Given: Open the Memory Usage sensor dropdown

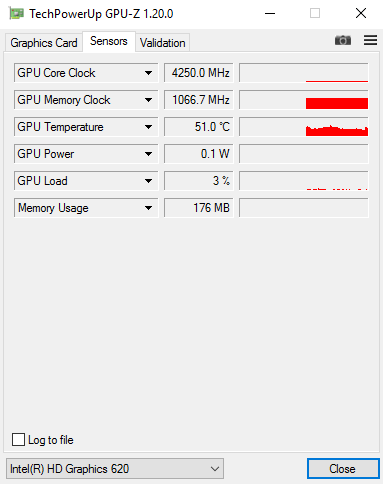Looking at the screenshot, I should click(86, 208).
